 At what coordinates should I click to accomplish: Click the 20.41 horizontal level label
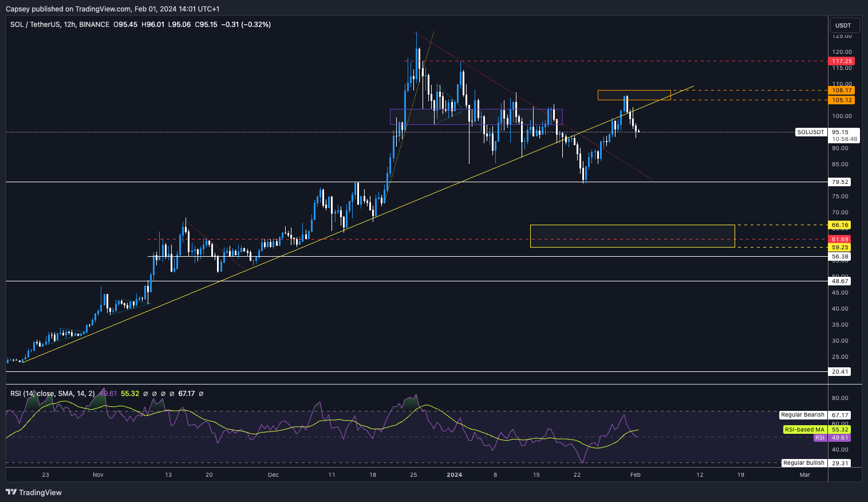840,372
